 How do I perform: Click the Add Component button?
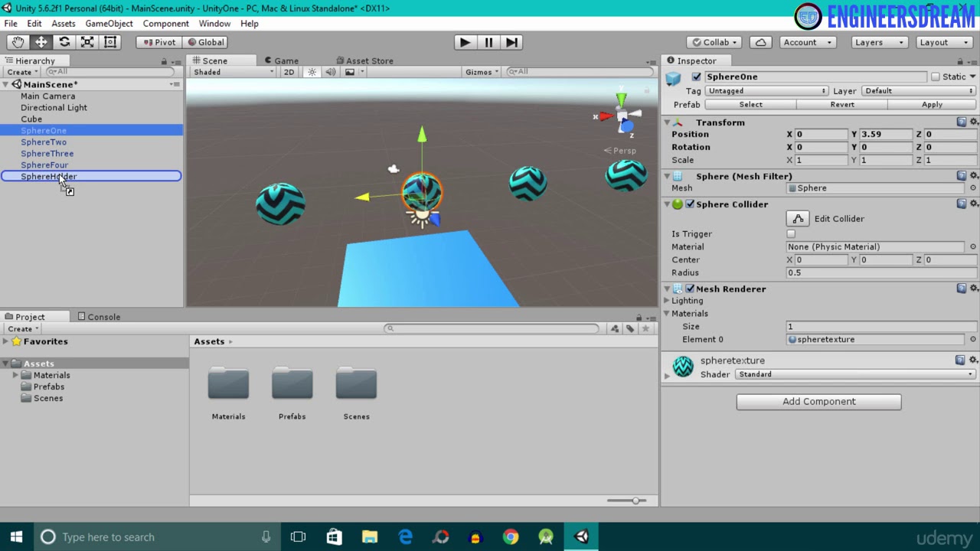[x=818, y=402]
